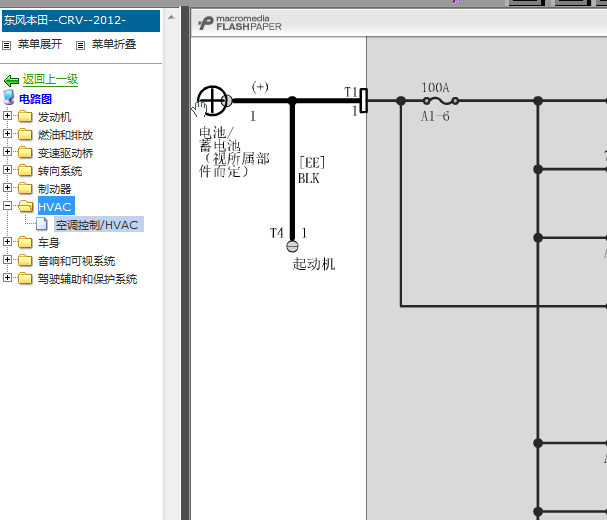The image size is (607, 520).
Task: Click the 电池/蓄电池 label text
Action: [234, 152]
